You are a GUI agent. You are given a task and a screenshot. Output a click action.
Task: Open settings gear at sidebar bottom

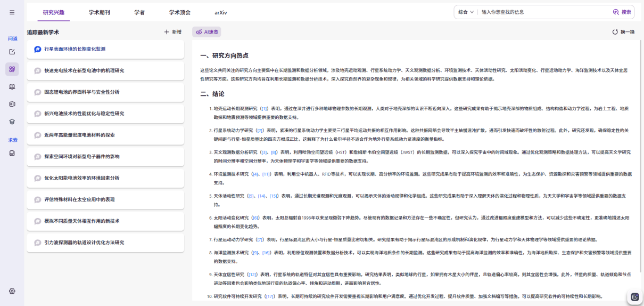click(12, 291)
